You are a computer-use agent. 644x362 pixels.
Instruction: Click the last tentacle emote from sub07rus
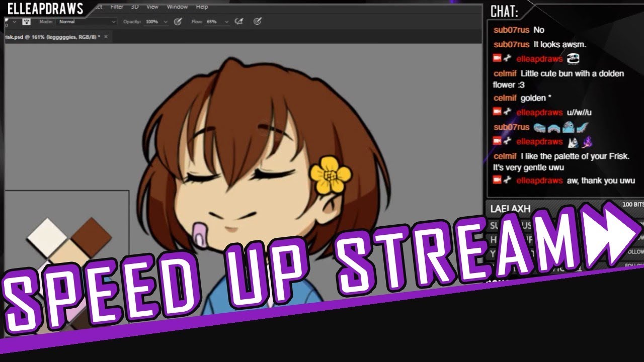pos(583,127)
